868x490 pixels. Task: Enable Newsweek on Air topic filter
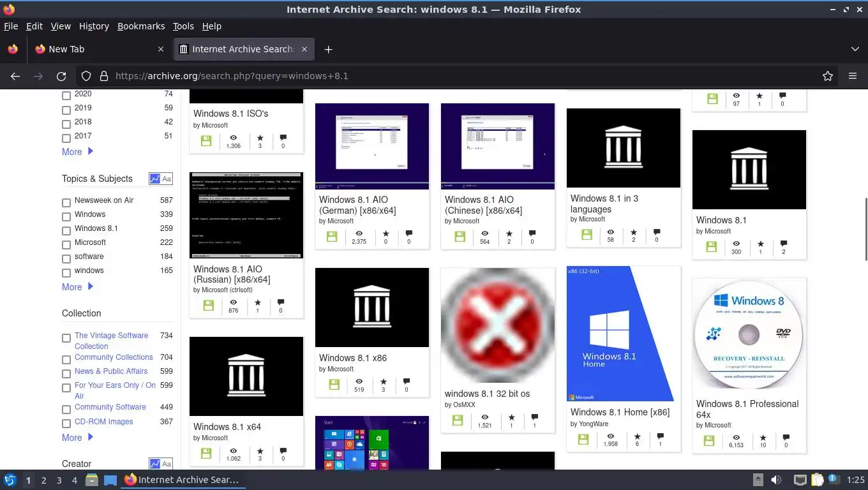tap(66, 202)
